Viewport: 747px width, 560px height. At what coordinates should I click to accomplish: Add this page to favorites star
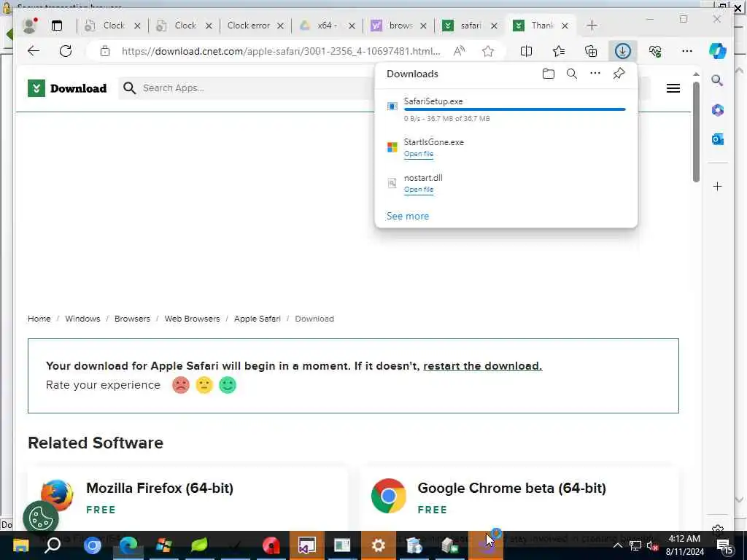coord(488,51)
